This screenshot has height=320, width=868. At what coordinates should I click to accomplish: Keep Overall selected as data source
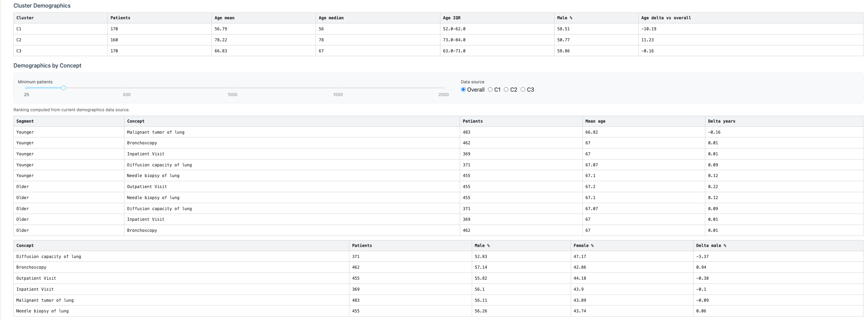tap(463, 90)
